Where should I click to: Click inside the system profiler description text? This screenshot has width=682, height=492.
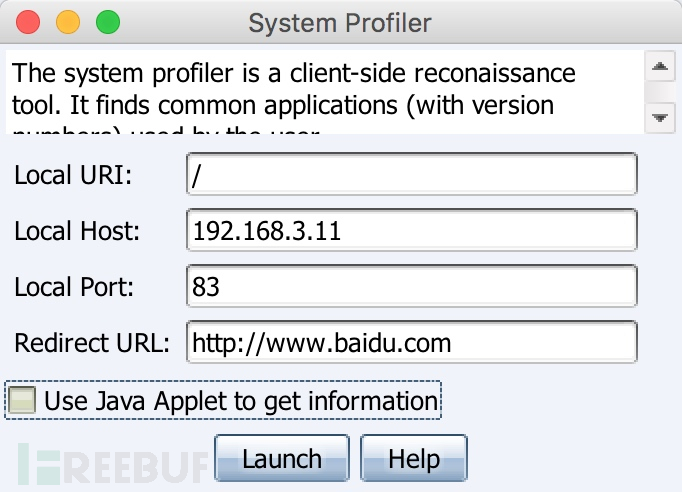(325, 92)
